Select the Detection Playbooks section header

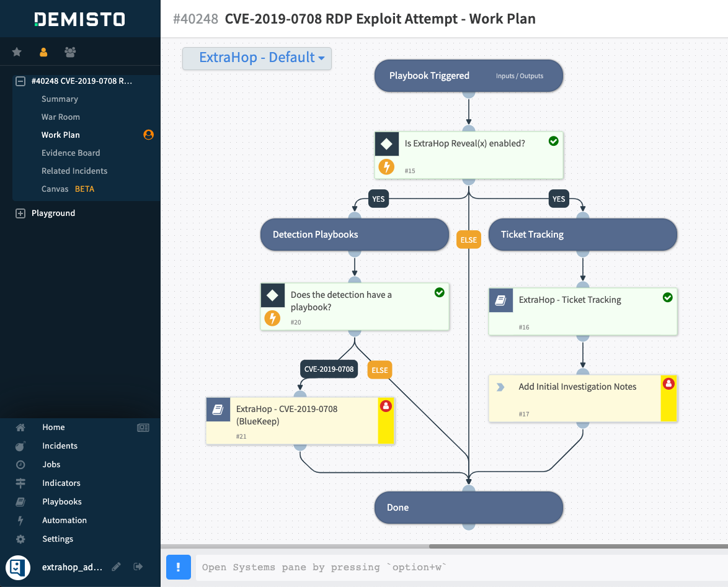coord(355,235)
